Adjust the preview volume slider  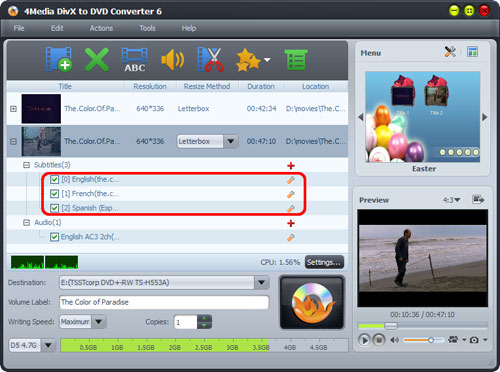point(424,340)
